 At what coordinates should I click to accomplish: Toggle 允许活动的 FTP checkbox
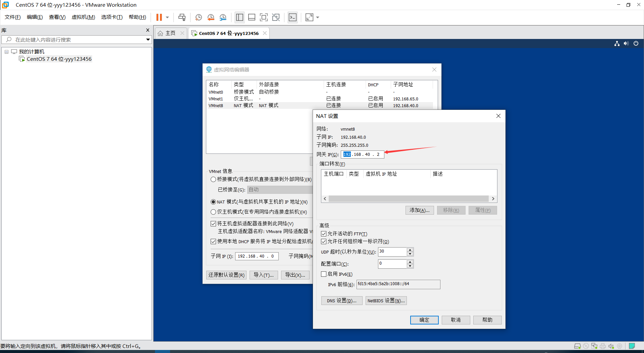[x=324, y=234]
